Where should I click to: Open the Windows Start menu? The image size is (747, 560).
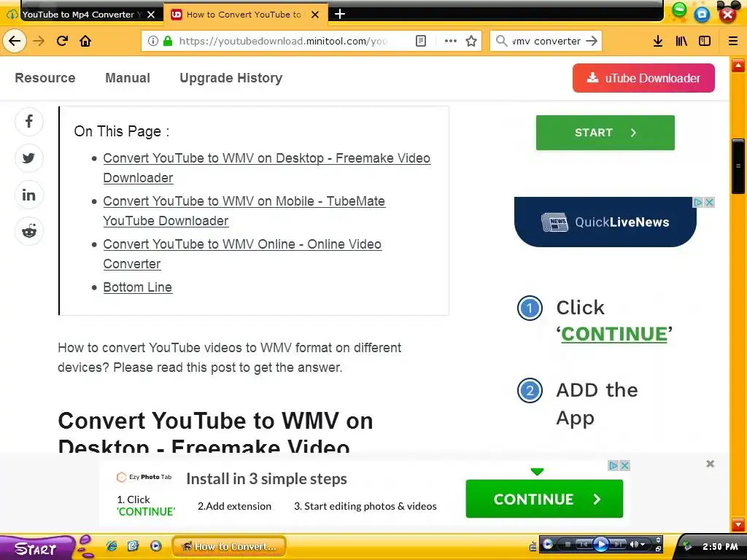point(37,548)
